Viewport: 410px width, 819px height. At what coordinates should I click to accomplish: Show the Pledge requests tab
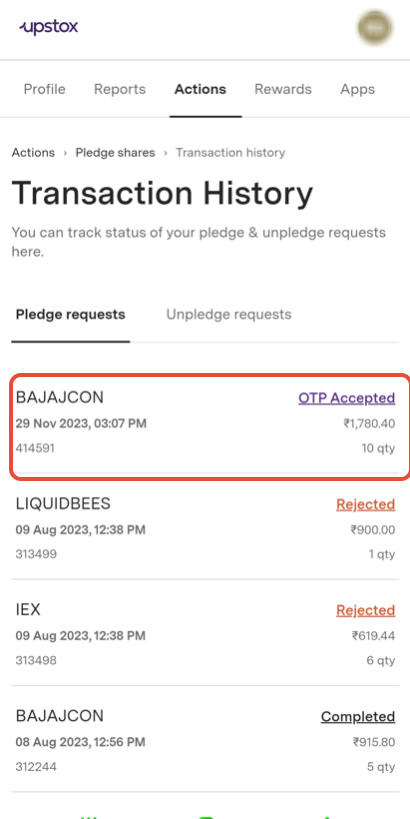point(71,315)
